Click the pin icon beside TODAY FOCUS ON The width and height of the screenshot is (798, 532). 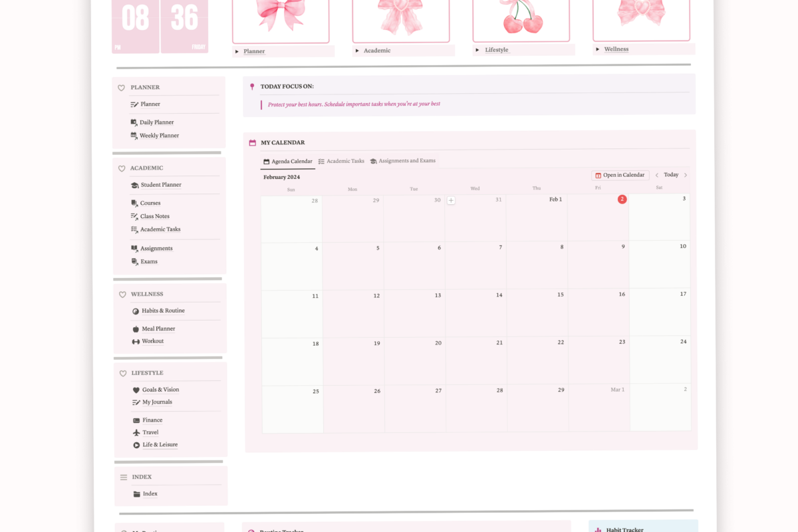click(x=252, y=86)
